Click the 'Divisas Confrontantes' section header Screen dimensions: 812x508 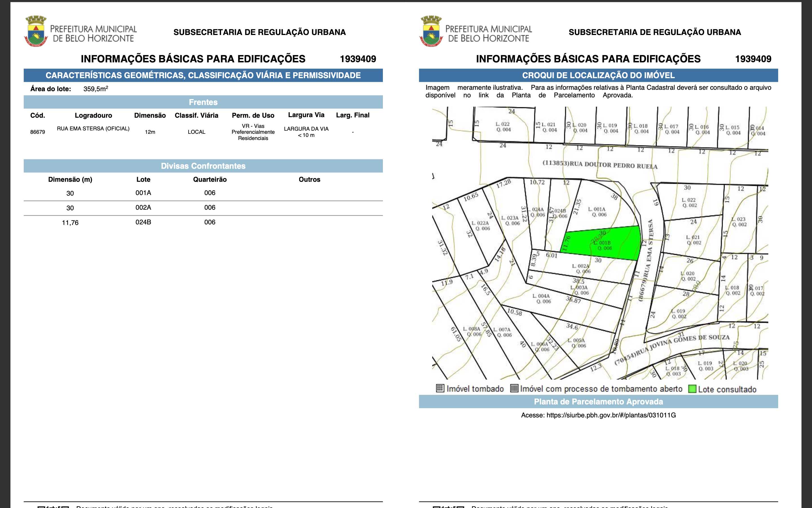(x=203, y=166)
